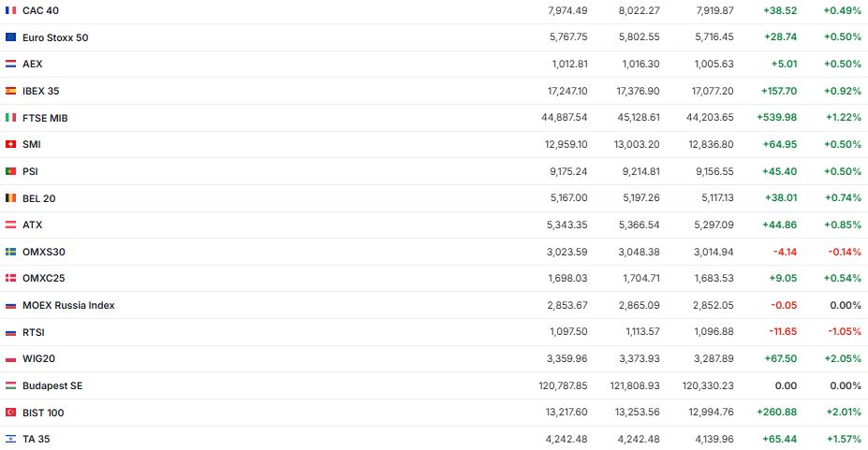Click the Swiss flag icon next to SMI
The image size is (868, 450).
tap(10, 144)
